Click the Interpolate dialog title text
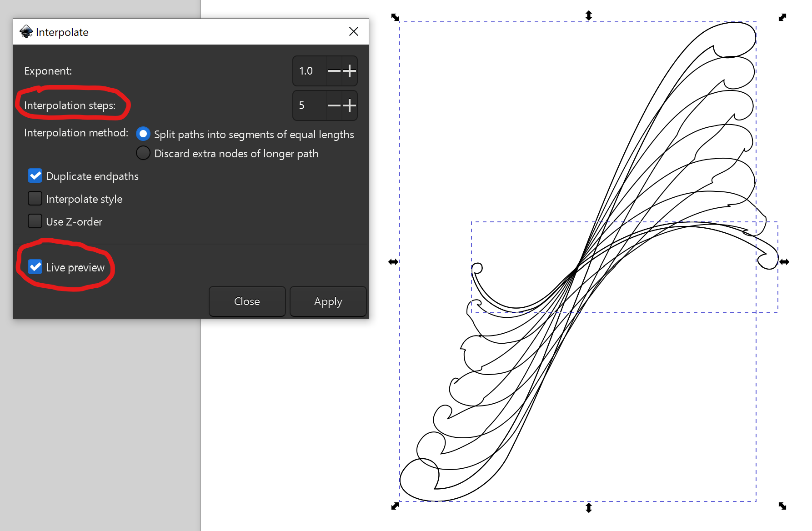This screenshot has height=531, width=812. 62,32
